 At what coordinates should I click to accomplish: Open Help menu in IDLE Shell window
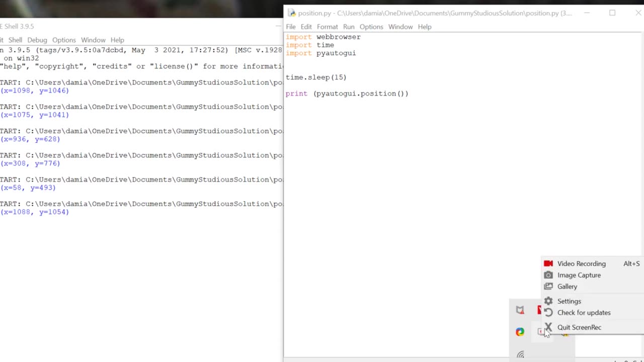117,40
